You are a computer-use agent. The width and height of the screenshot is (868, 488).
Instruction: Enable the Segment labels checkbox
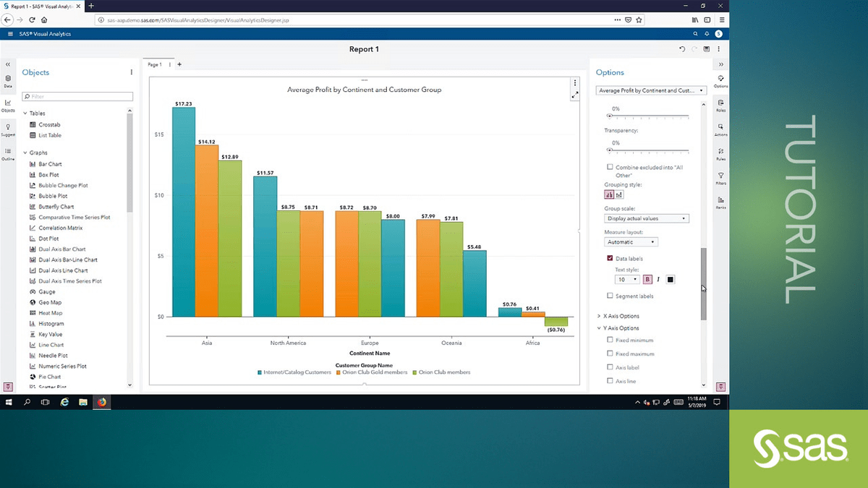tap(610, 296)
